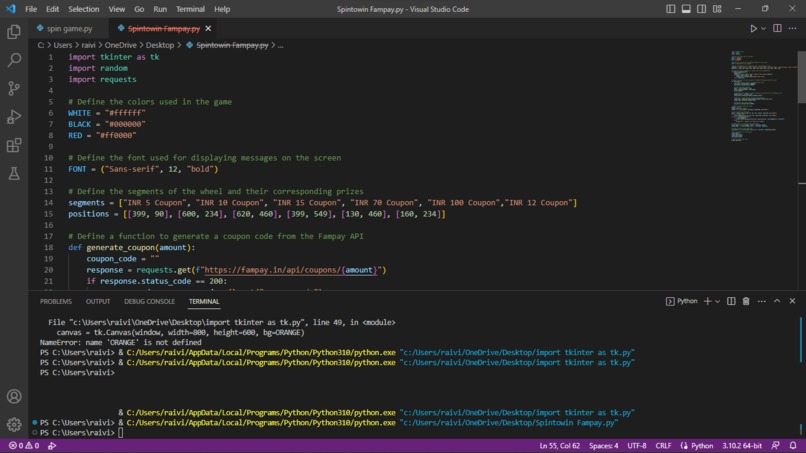Open Source Control view
The width and height of the screenshot is (806, 453).
[14, 88]
